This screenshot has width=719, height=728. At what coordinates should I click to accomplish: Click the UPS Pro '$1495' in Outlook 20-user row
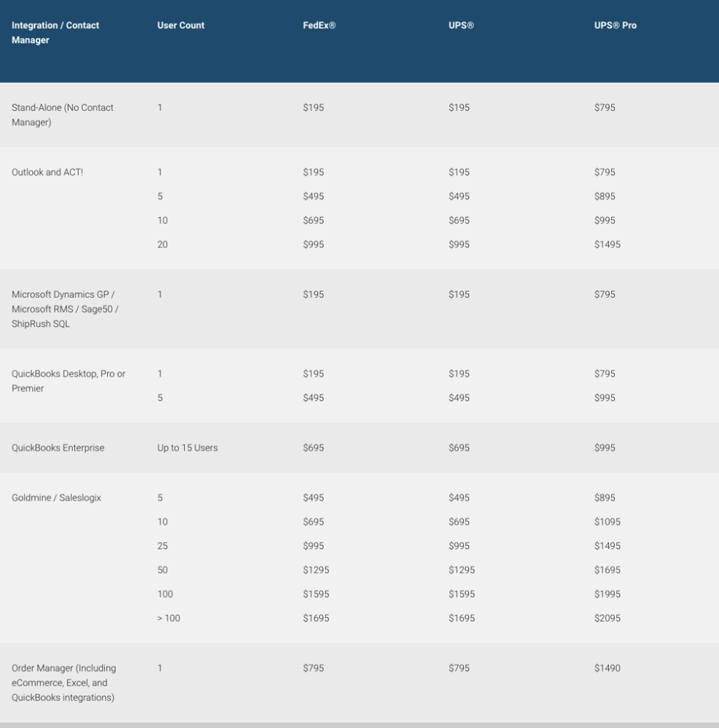pos(607,244)
